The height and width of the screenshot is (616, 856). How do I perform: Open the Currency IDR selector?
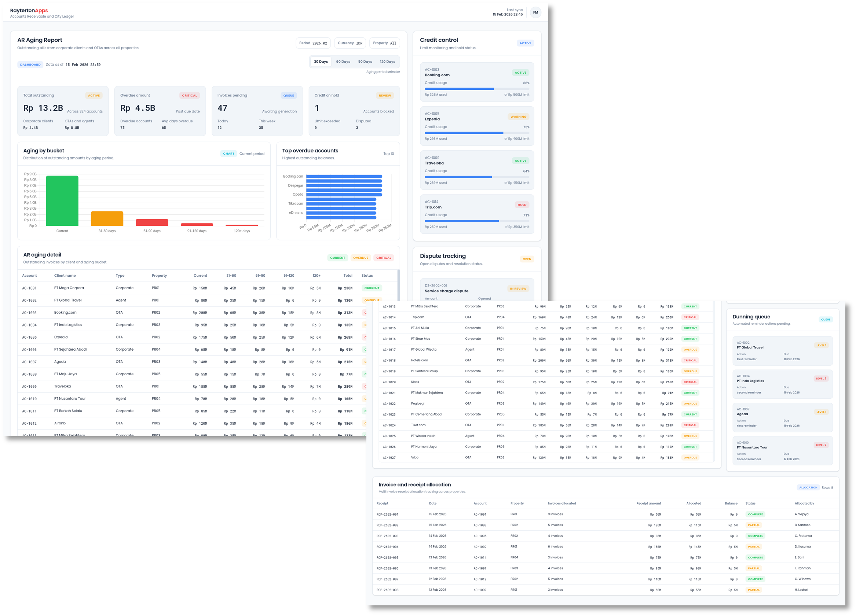click(x=350, y=43)
